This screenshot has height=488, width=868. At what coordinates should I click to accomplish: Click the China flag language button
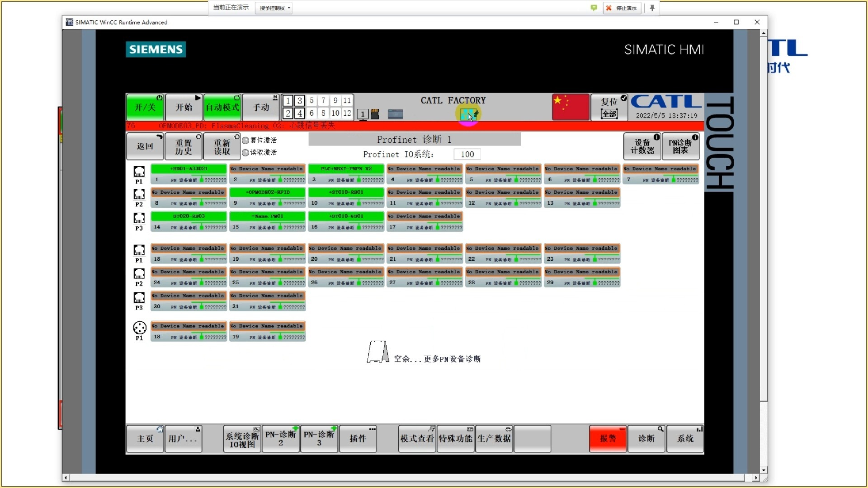571,107
